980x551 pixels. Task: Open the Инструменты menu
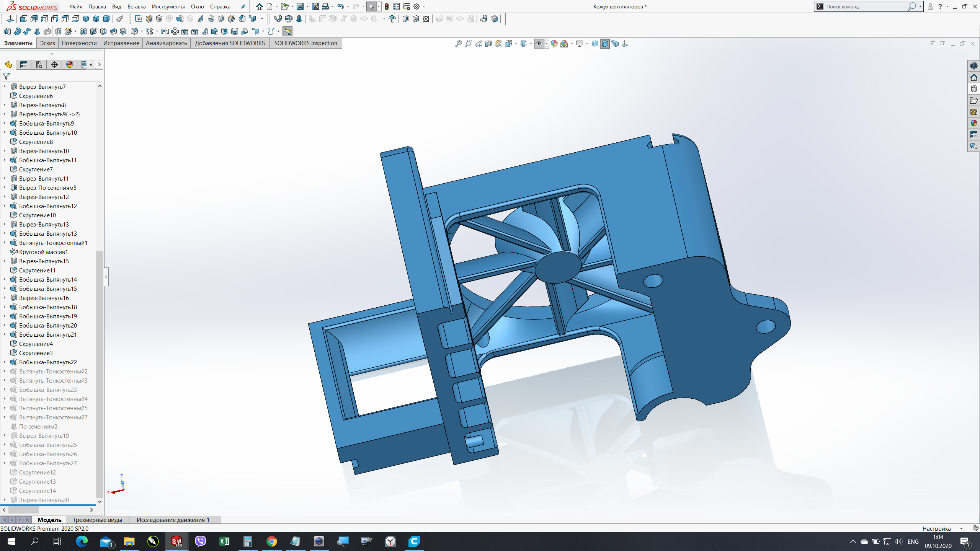pos(168,7)
